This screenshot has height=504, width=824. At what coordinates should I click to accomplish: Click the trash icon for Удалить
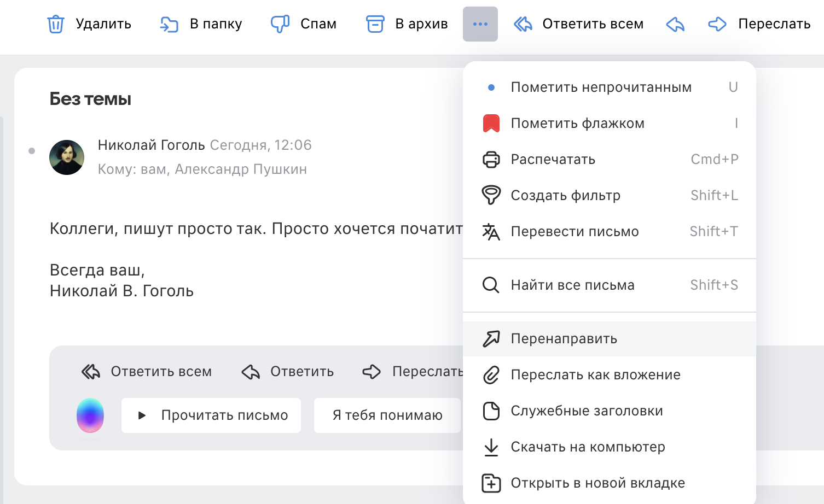pos(56,25)
